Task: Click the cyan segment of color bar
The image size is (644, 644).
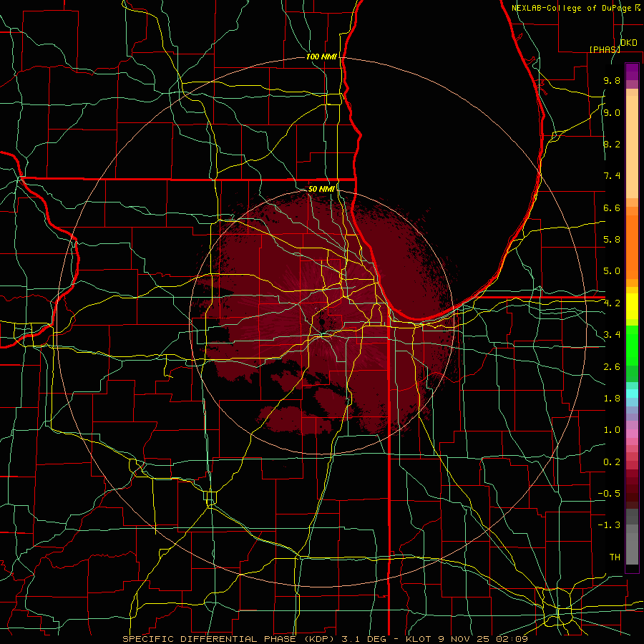Action: click(632, 393)
